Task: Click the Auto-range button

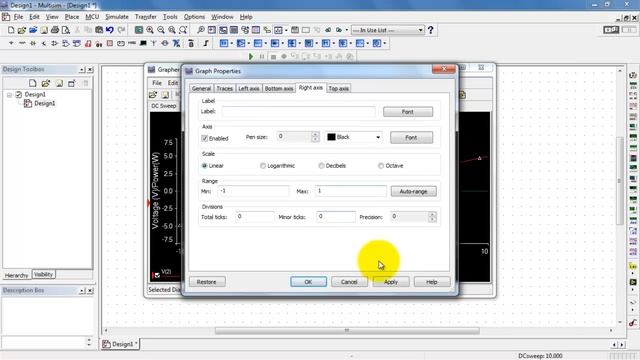Action: pos(413,191)
